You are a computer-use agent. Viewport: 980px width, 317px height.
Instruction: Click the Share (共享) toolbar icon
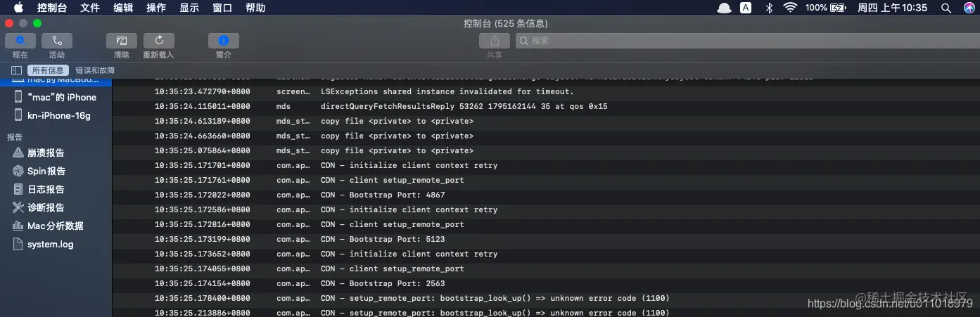[495, 41]
